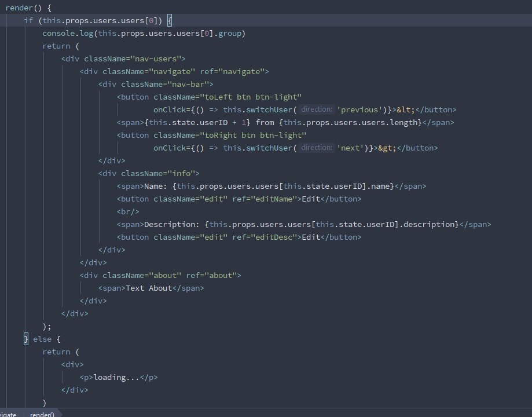Image resolution: width=532 pixels, height=417 pixels.
Task: Click the highlighted opening brace after if condition
Action: 170,21
